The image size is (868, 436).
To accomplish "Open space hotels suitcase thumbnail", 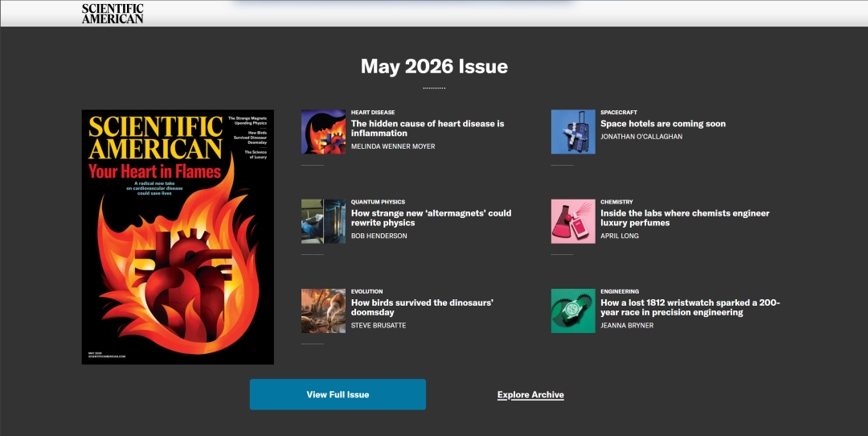I will (573, 132).
